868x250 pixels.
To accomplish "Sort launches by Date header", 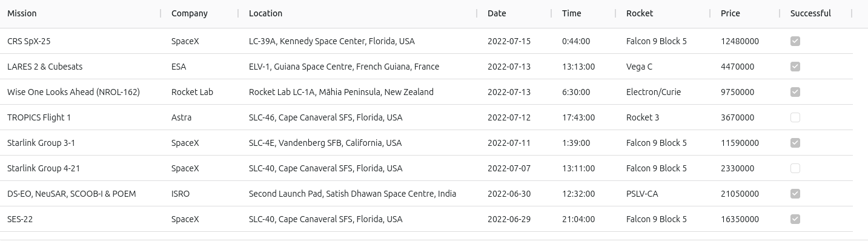I will point(497,13).
